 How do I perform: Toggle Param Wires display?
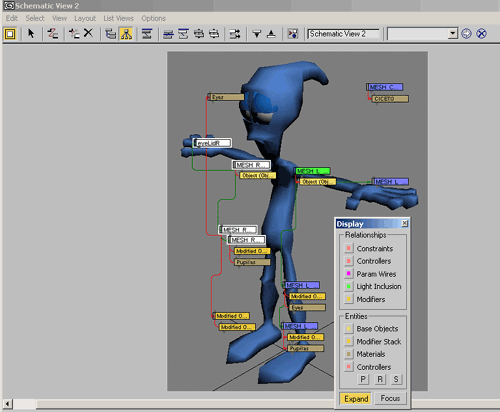[349, 274]
